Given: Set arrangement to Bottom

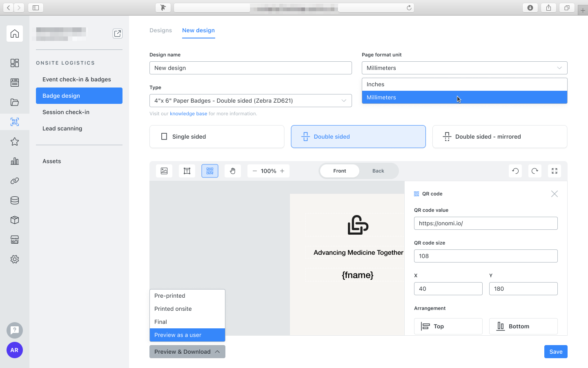Looking at the screenshot, I should point(523,326).
